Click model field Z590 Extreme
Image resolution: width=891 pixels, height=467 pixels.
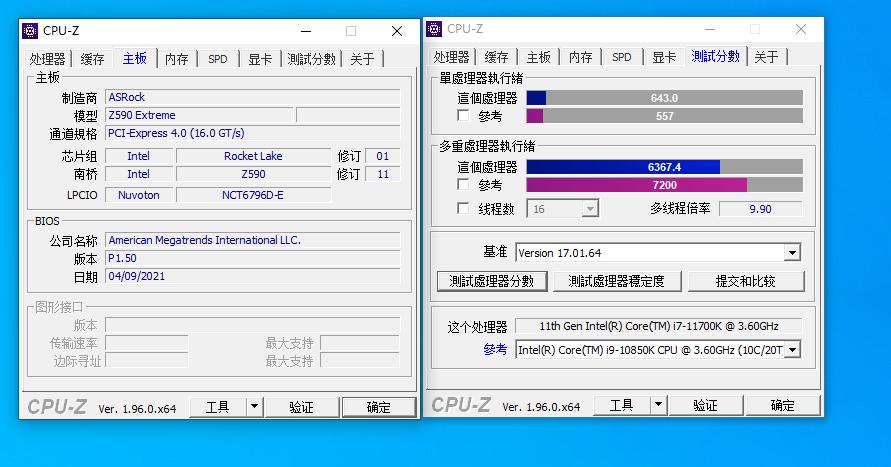point(199,115)
